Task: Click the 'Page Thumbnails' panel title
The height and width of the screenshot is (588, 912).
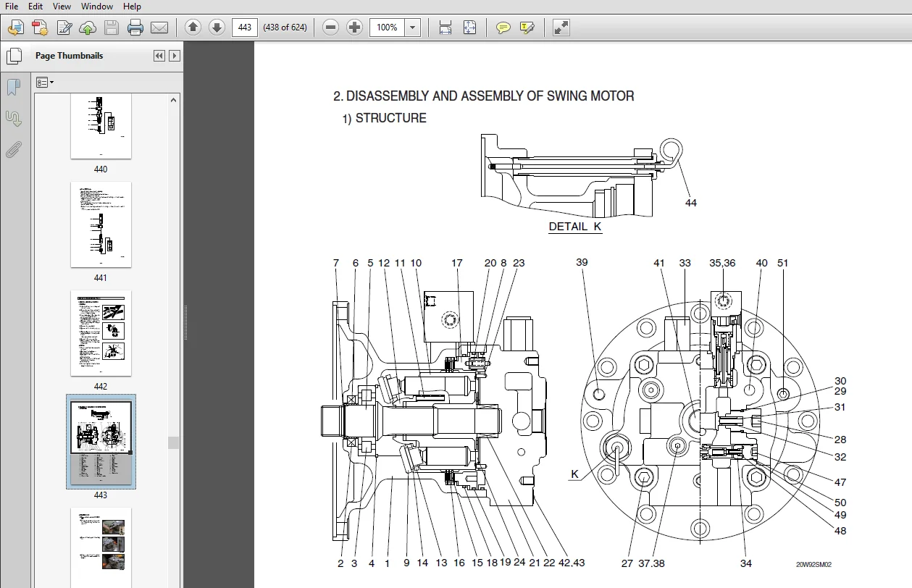Action: pos(69,56)
